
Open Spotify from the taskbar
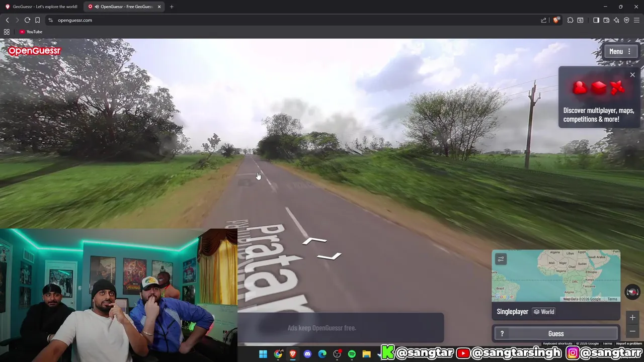pos(352,354)
